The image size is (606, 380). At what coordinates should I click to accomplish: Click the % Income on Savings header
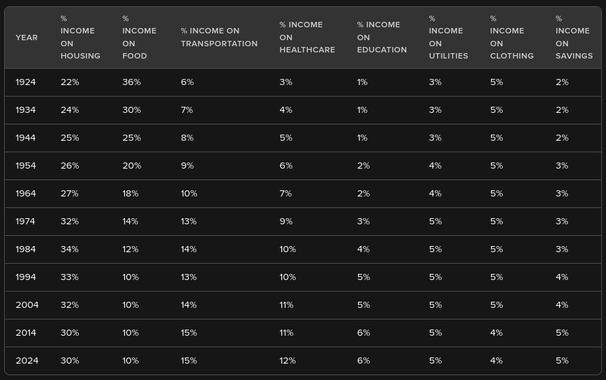click(x=574, y=37)
